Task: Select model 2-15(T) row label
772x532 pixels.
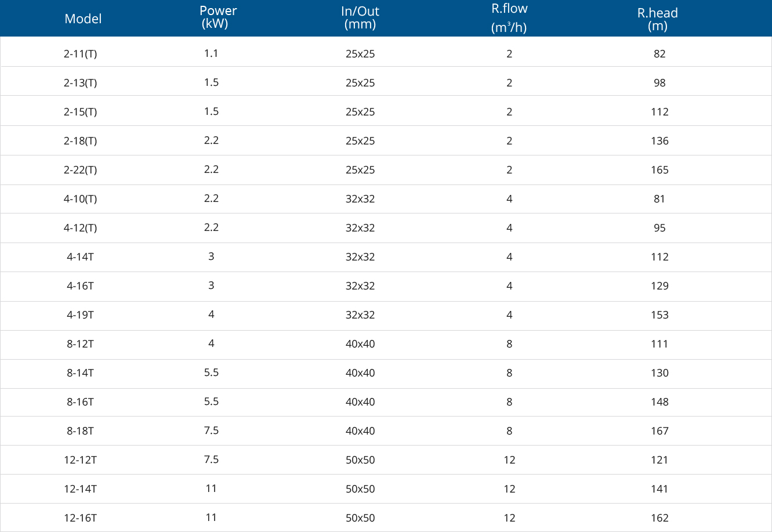Action: tap(80, 112)
